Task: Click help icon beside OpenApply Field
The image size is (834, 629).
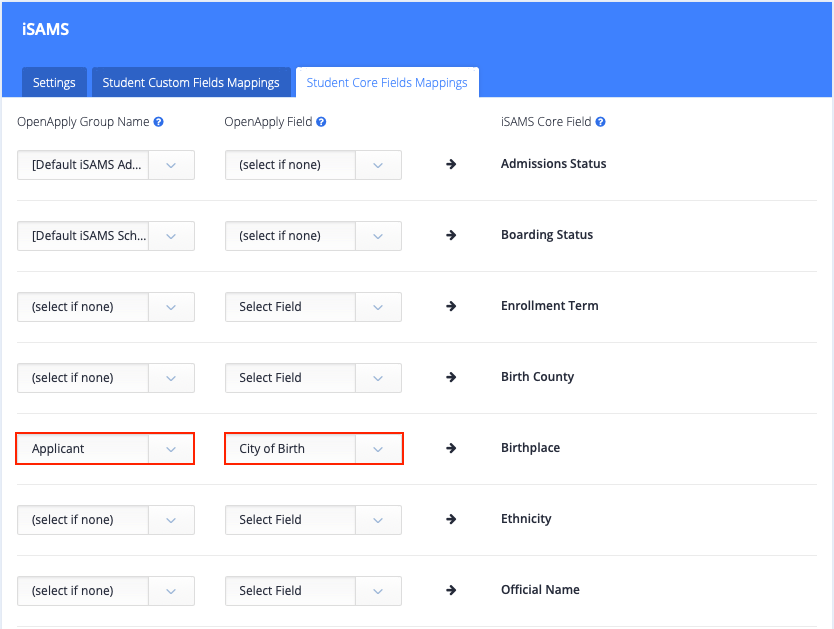Action: [321, 122]
